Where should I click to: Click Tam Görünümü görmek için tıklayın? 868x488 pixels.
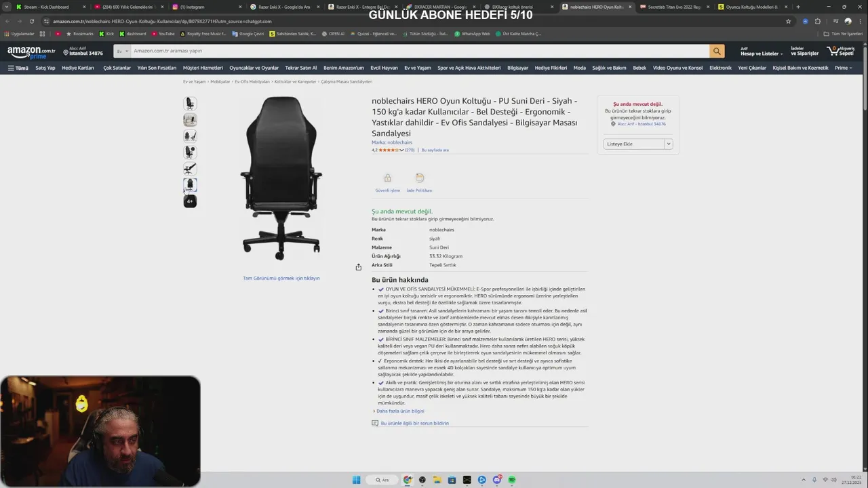[281, 279]
